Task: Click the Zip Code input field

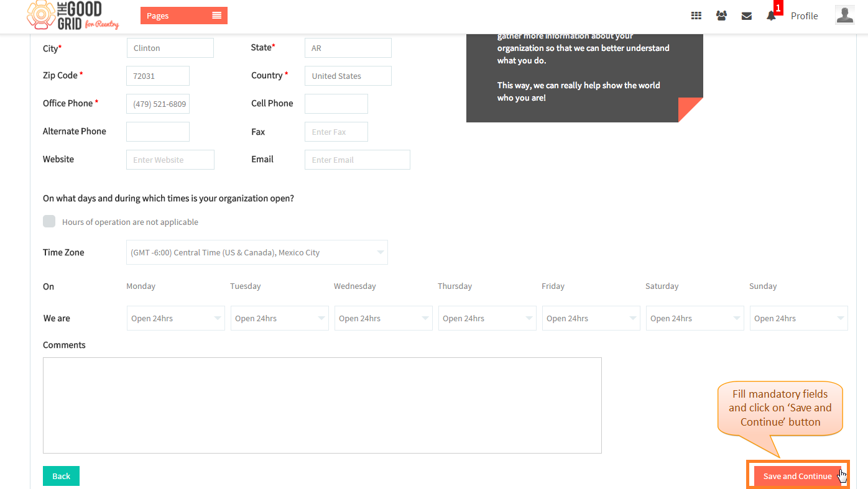Action: [x=158, y=76]
